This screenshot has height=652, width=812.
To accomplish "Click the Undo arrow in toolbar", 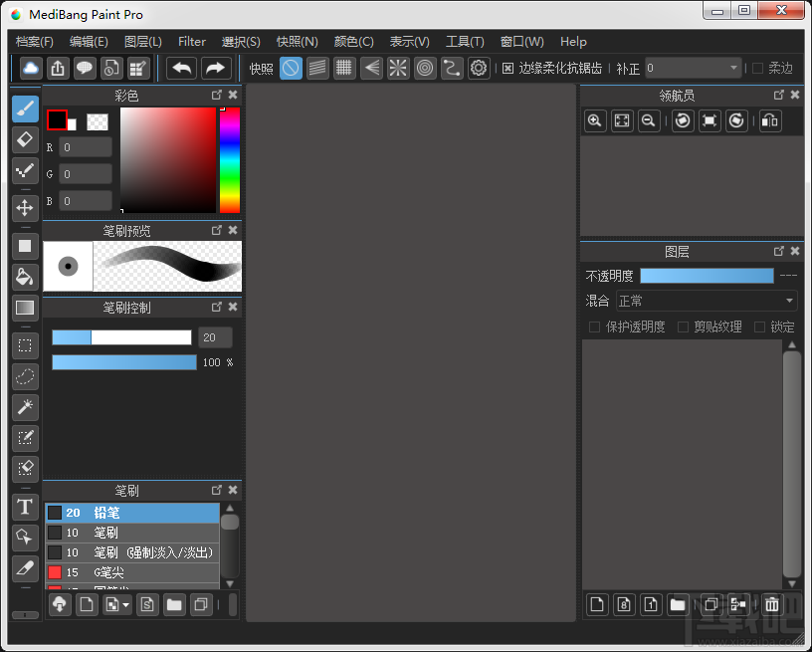I will click(x=182, y=68).
